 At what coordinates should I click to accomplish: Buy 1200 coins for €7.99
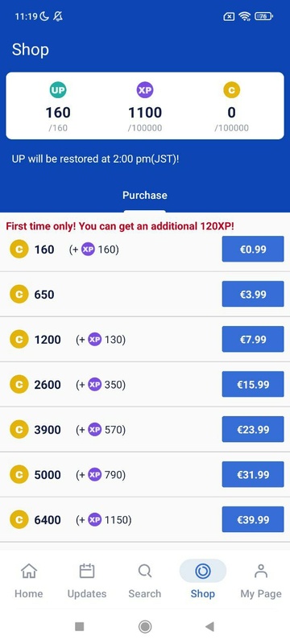tap(253, 339)
